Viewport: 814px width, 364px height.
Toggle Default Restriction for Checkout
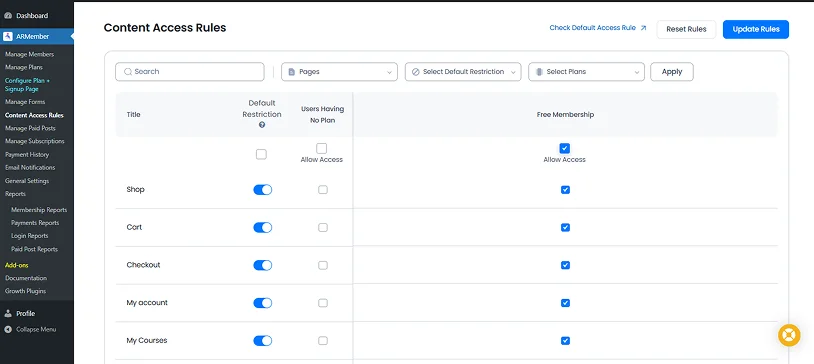263,265
